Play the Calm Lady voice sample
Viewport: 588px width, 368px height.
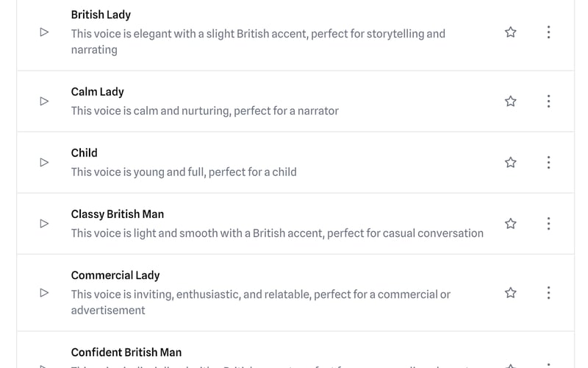(x=44, y=101)
